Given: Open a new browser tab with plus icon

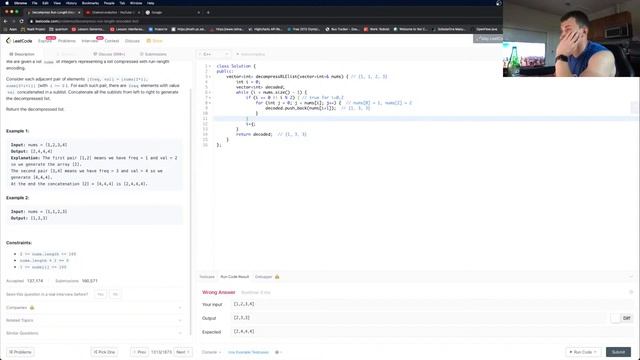Looking at the screenshot, I should (208, 13).
